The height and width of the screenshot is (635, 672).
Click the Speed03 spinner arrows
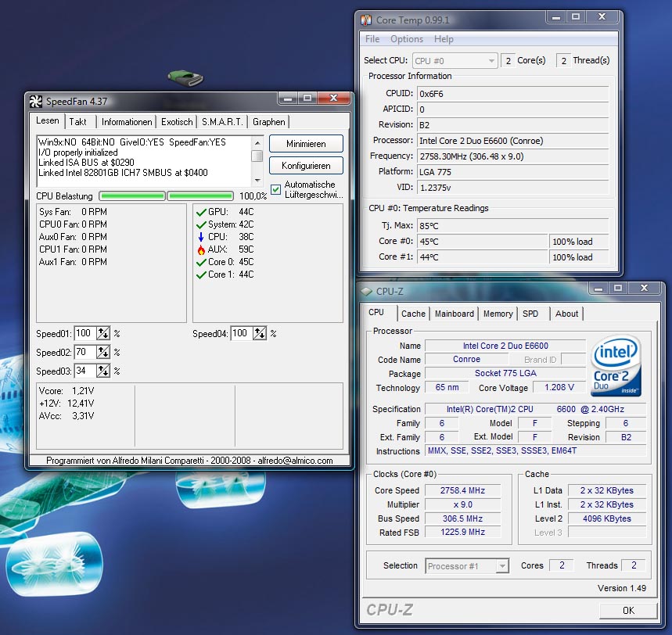103,371
